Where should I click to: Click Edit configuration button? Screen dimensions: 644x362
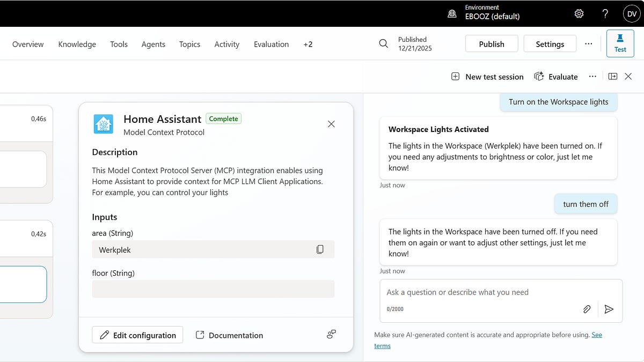click(137, 335)
